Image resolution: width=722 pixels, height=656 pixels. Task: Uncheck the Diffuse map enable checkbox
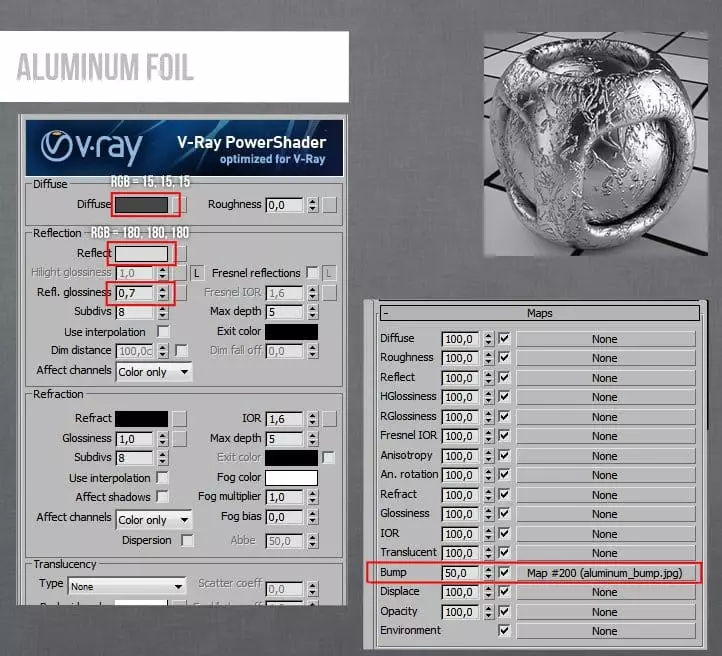pyautogui.click(x=504, y=338)
